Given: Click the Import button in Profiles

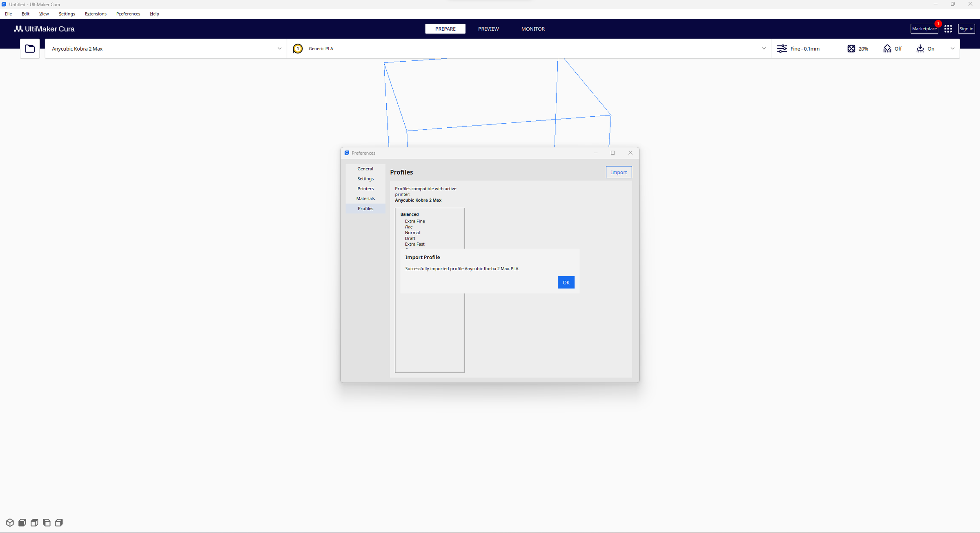Looking at the screenshot, I should tap(618, 172).
